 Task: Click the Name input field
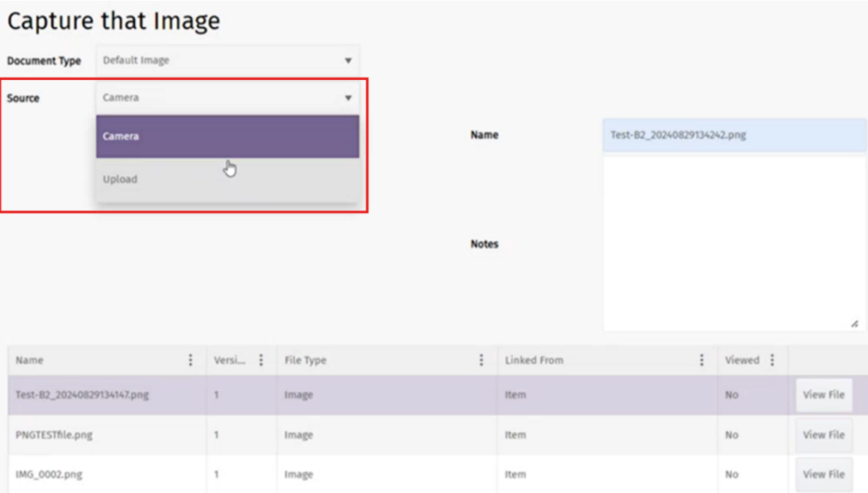pos(734,135)
